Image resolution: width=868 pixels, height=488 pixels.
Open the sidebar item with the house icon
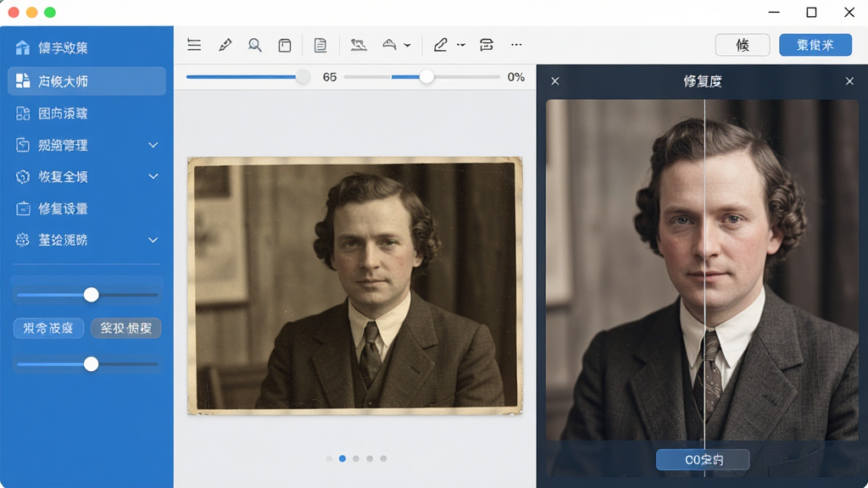(x=87, y=48)
